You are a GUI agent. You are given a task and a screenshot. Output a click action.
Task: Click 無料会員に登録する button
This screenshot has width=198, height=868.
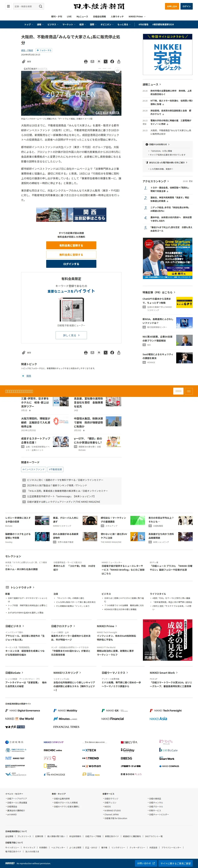pos(71,254)
